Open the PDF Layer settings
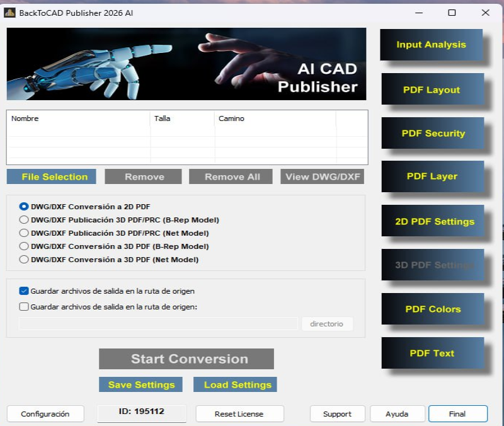Image resolution: width=504 pixels, height=426 pixels. 432,176
